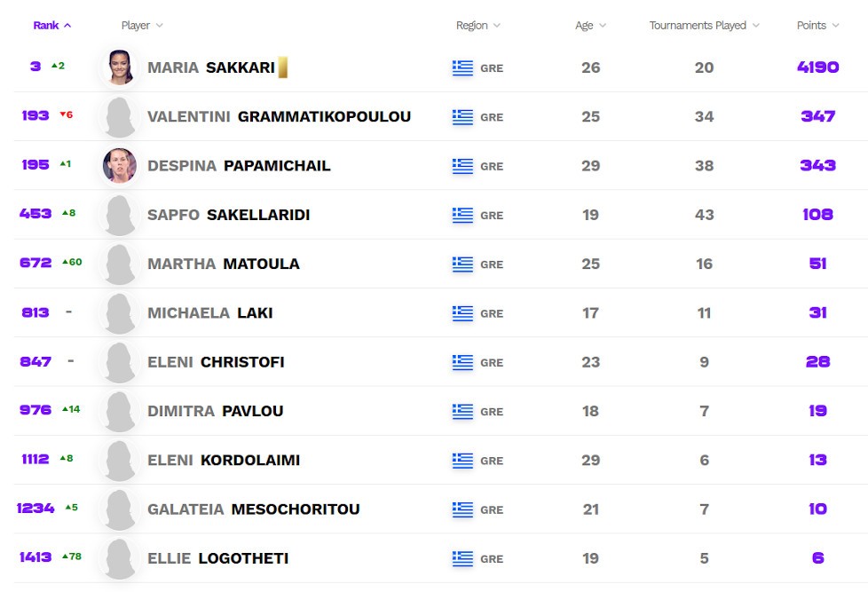Click the gold badge beside Sakkari
Image resolution: width=868 pixels, height=592 pixels.
click(283, 67)
